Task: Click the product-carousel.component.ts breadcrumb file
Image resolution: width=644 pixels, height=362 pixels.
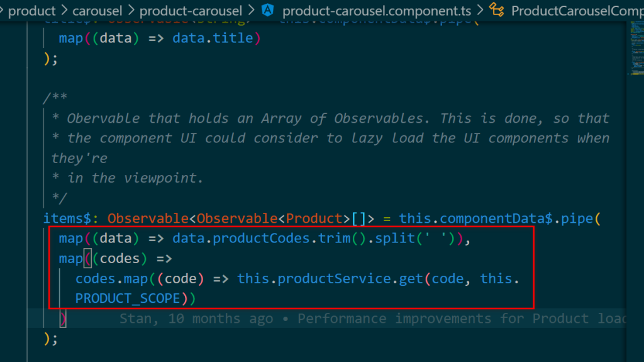Action: point(375,11)
